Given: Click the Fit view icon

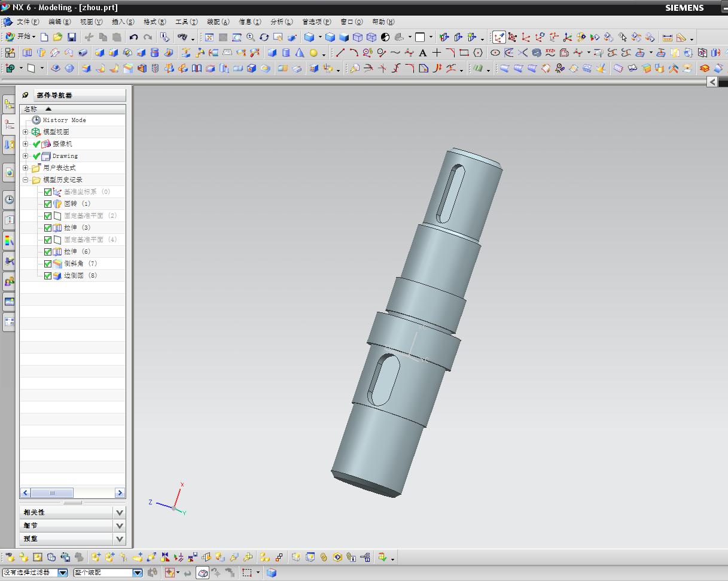Looking at the screenshot, I should [209, 37].
